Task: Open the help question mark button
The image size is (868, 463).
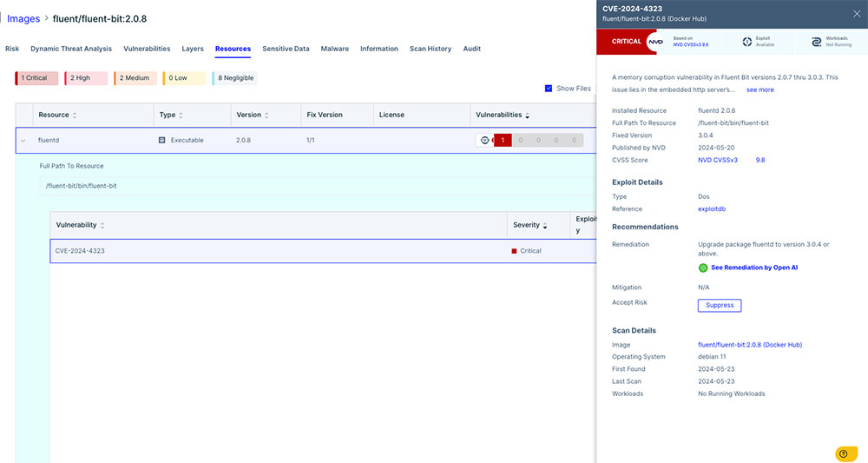Action: (844, 453)
